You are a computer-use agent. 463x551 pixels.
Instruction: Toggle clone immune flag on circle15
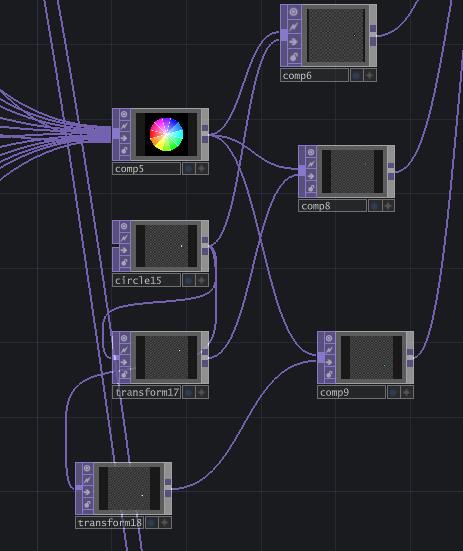tap(124, 238)
